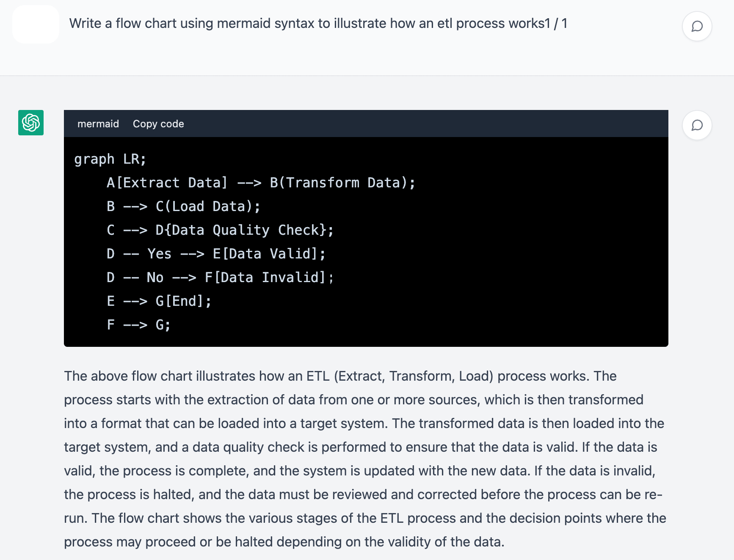The height and width of the screenshot is (560, 734).
Task: Click the comment bubble beside the user prompt
Action: pos(697,26)
